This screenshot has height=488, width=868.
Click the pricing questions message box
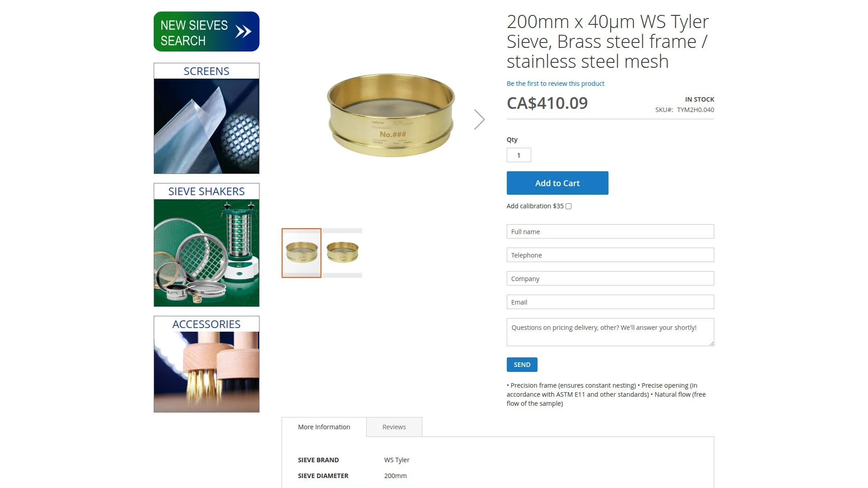point(610,332)
